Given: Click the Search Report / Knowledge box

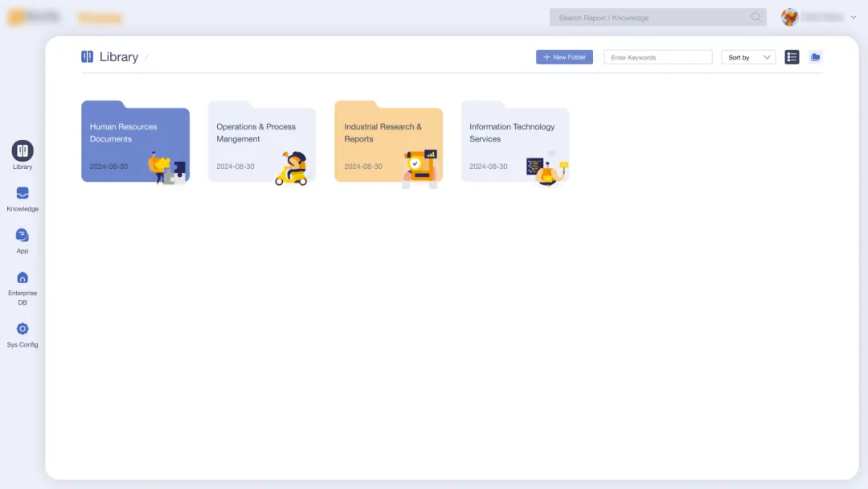Looking at the screenshot, I should [x=651, y=17].
